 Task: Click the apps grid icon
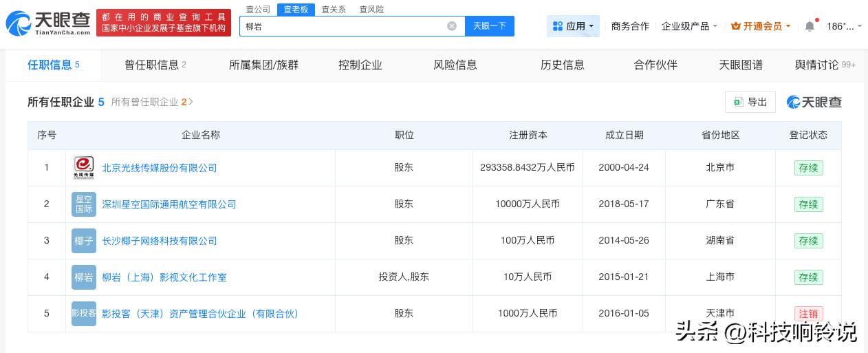pyautogui.click(x=558, y=26)
